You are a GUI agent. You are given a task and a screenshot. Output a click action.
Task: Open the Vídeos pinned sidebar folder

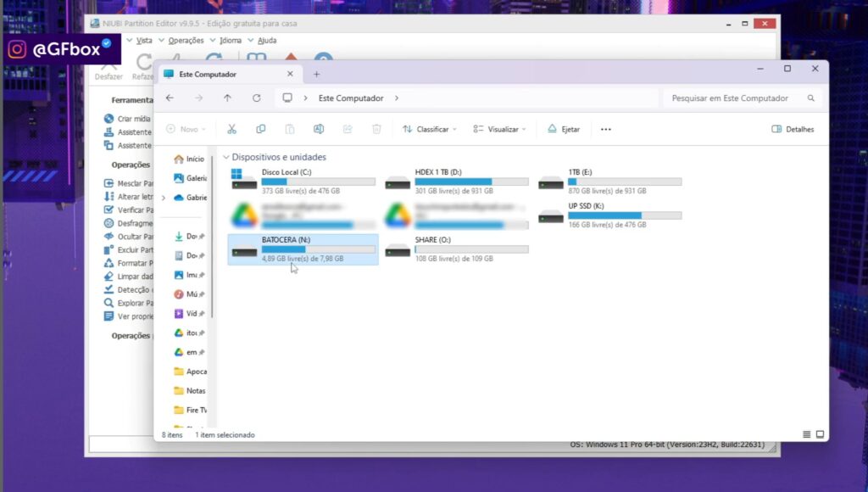pyautogui.click(x=189, y=314)
